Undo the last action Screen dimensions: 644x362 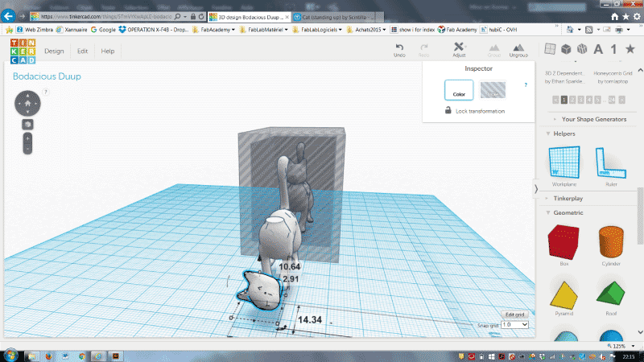point(399,50)
